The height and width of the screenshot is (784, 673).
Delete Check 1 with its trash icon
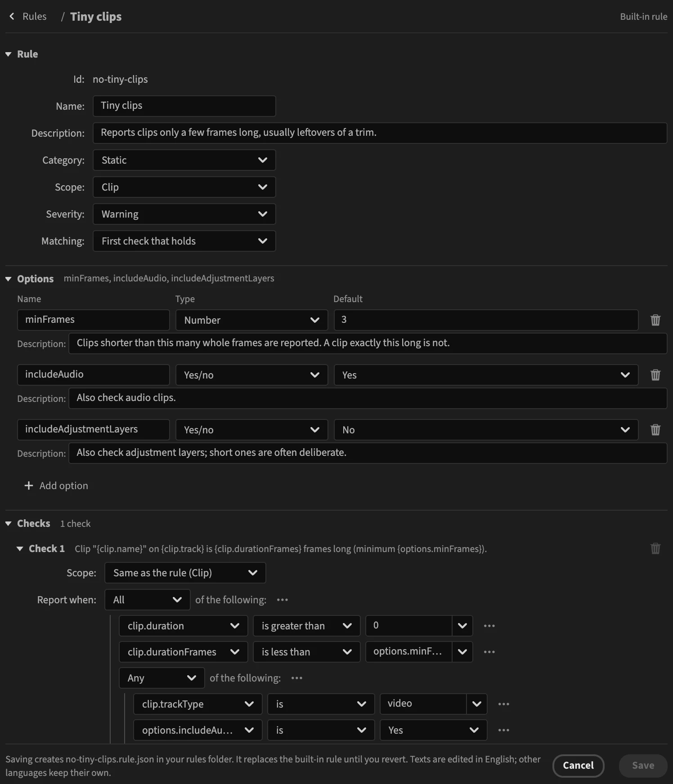click(x=655, y=548)
